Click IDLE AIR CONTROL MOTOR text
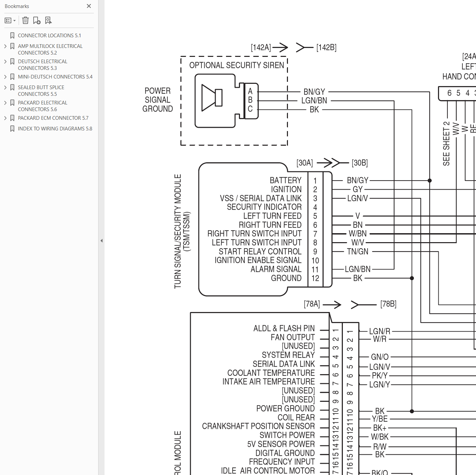This screenshot has height=475, width=476. (268, 471)
